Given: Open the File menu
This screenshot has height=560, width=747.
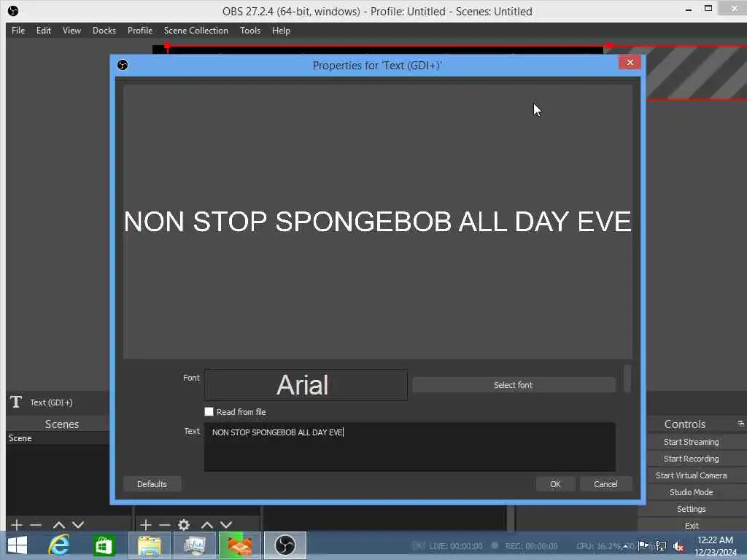Looking at the screenshot, I should tap(18, 31).
